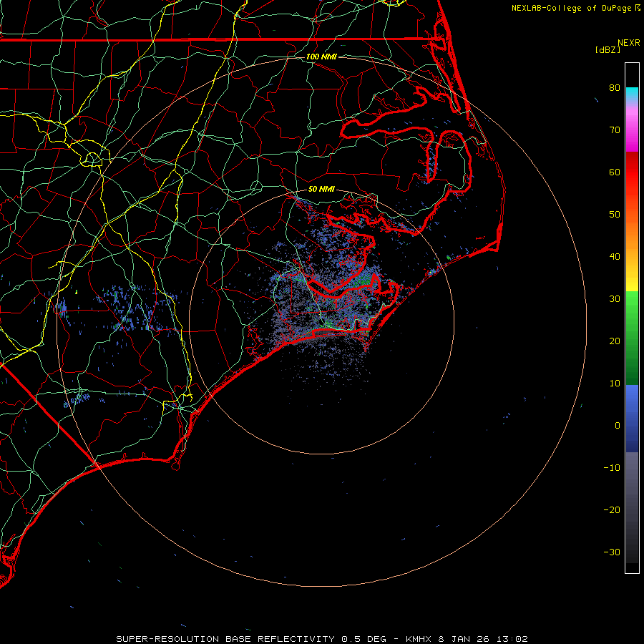Click the NEXLAB-College of DuPage watermark text

(572, 8)
